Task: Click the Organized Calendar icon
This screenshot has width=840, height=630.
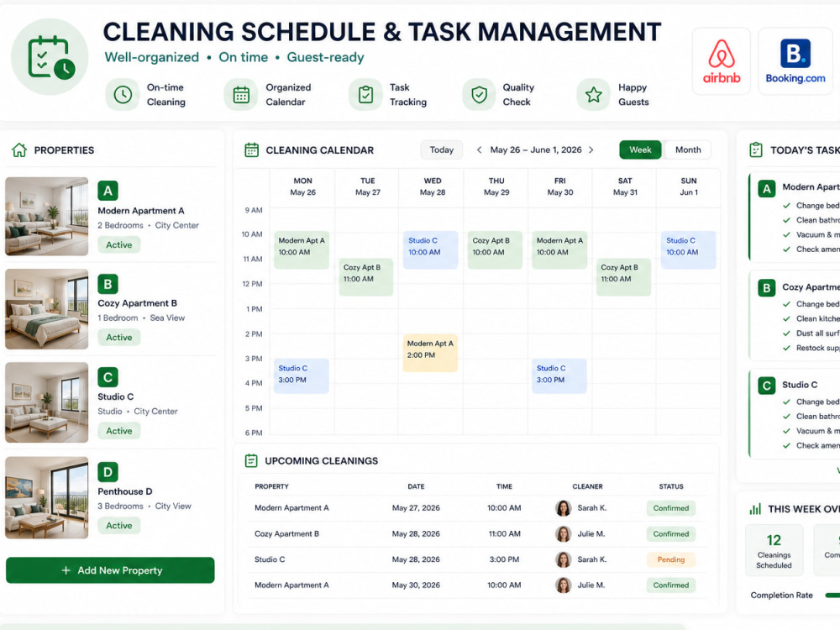Action: tap(241, 95)
